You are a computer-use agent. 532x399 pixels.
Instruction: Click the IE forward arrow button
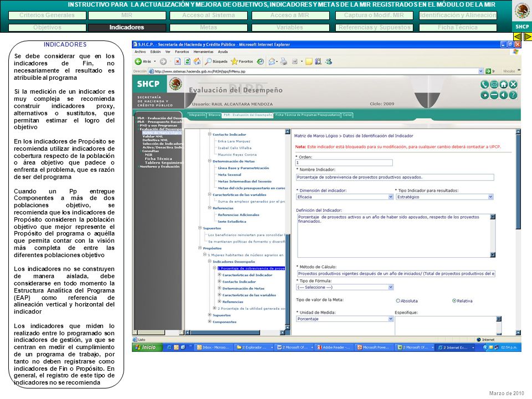(163, 62)
